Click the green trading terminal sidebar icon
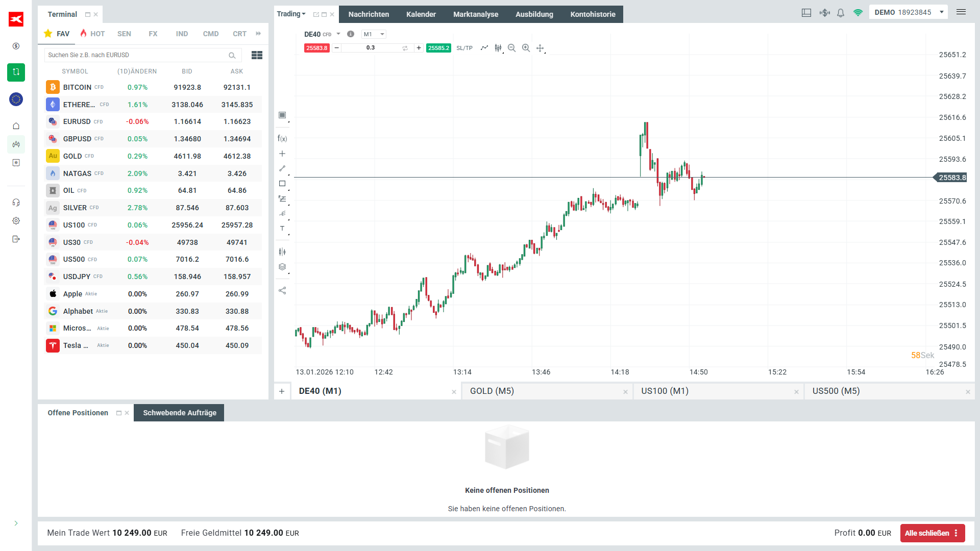The width and height of the screenshot is (980, 551). (16, 72)
